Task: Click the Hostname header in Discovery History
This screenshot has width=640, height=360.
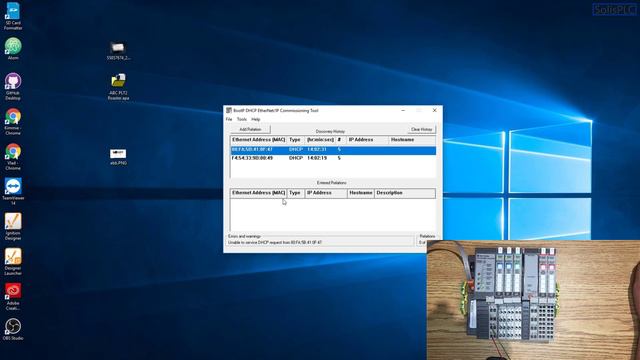Action: point(412,140)
